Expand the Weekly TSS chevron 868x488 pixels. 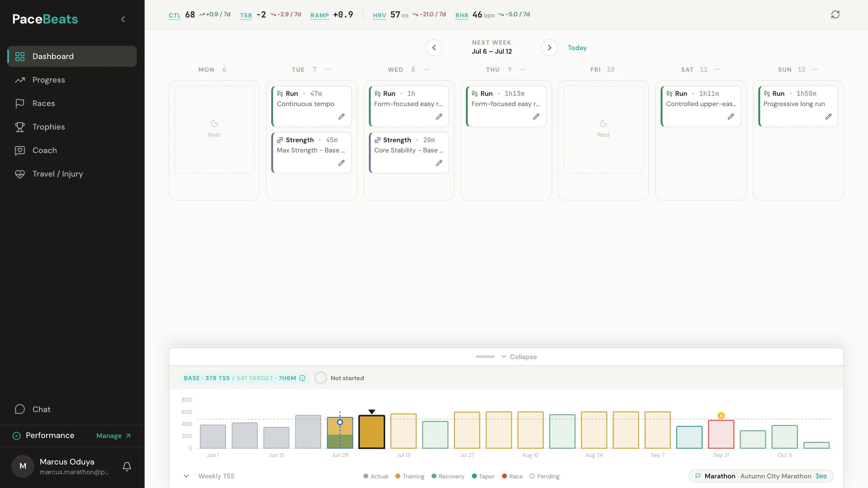pos(186,476)
